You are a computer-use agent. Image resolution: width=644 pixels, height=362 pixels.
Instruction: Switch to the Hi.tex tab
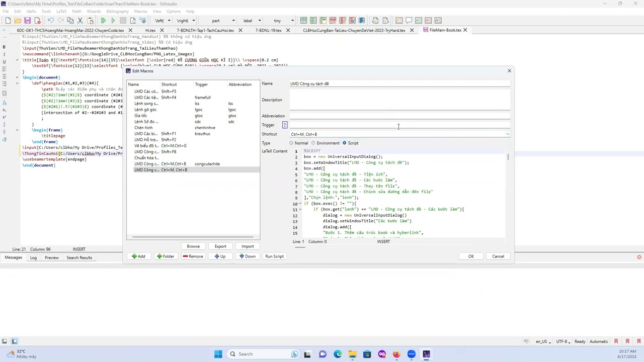coord(150,30)
